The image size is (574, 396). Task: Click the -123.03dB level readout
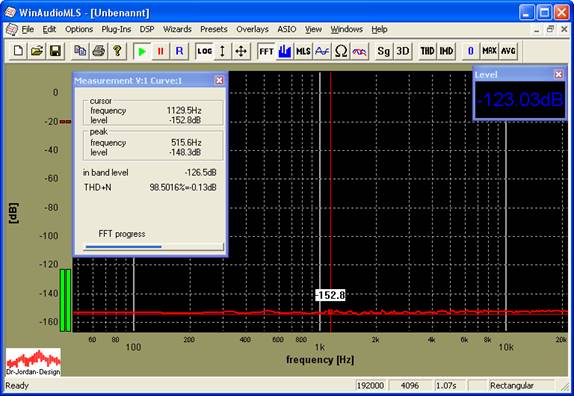coord(520,100)
